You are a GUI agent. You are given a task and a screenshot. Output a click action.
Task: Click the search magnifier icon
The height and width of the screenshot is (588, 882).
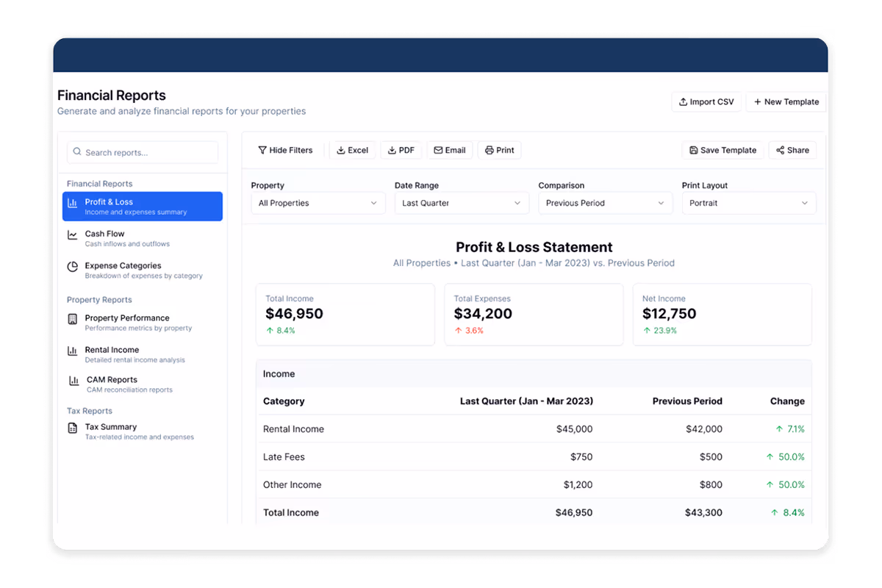click(x=78, y=152)
